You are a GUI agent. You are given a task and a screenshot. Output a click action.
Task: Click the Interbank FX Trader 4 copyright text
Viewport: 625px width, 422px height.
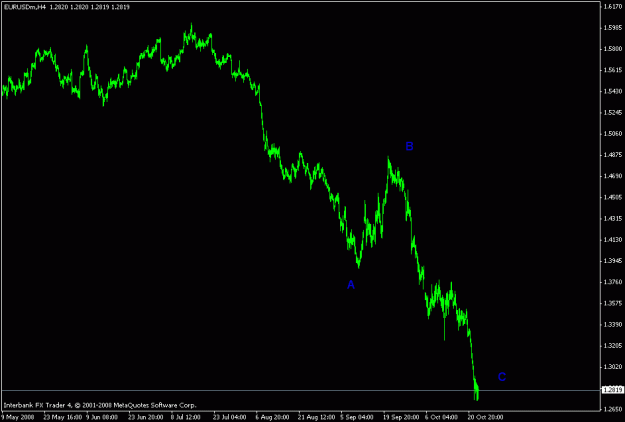coord(100,405)
